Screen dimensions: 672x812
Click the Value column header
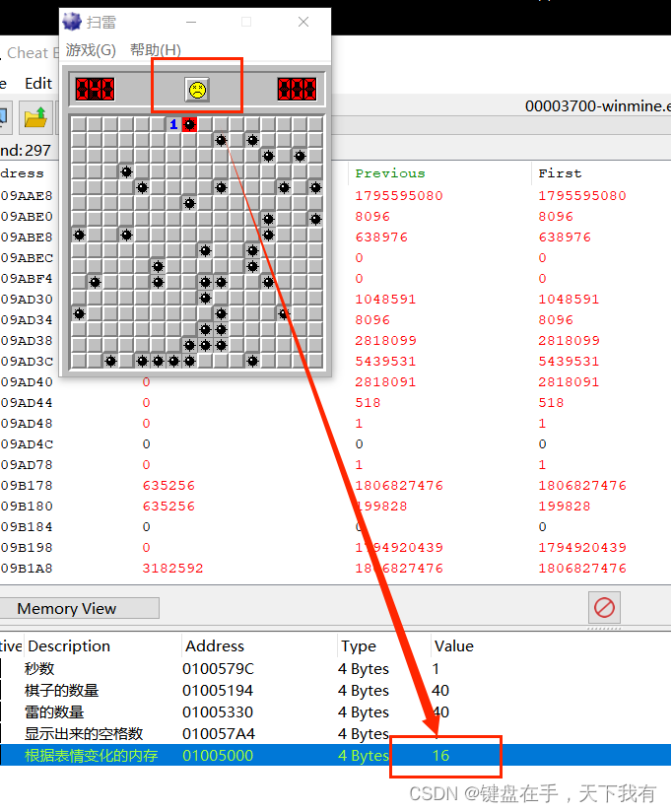click(454, 645)
